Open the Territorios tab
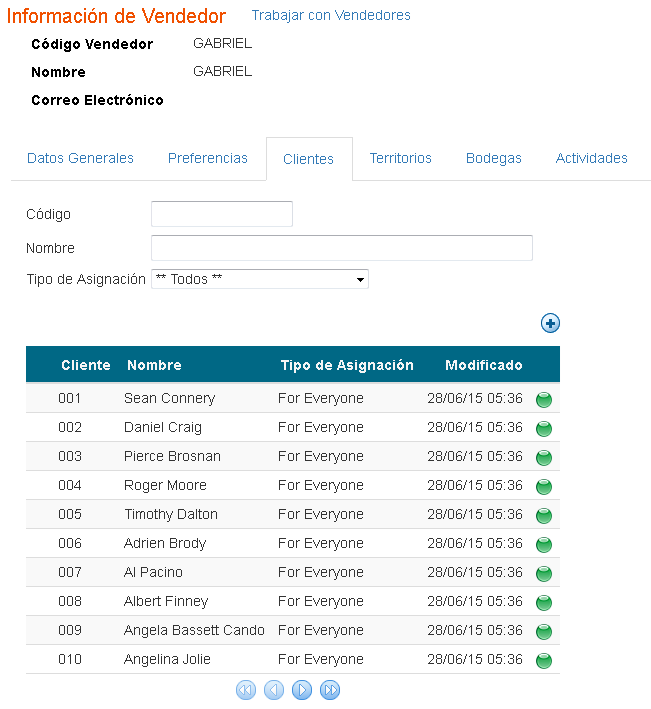The width and height of the screenshot is (651, 709). tap(401, 158)
